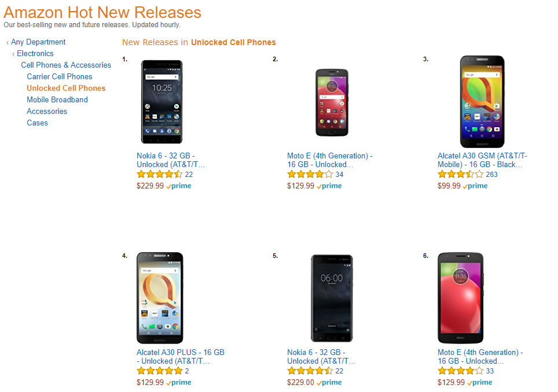Click the $129.99 price of the #2 Moto E
558x392 pixels.
pos(300,186)
